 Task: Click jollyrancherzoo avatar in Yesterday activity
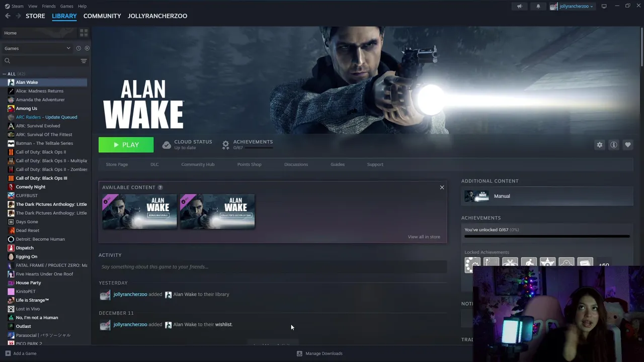pyautogui.click(x=105, y=295)
